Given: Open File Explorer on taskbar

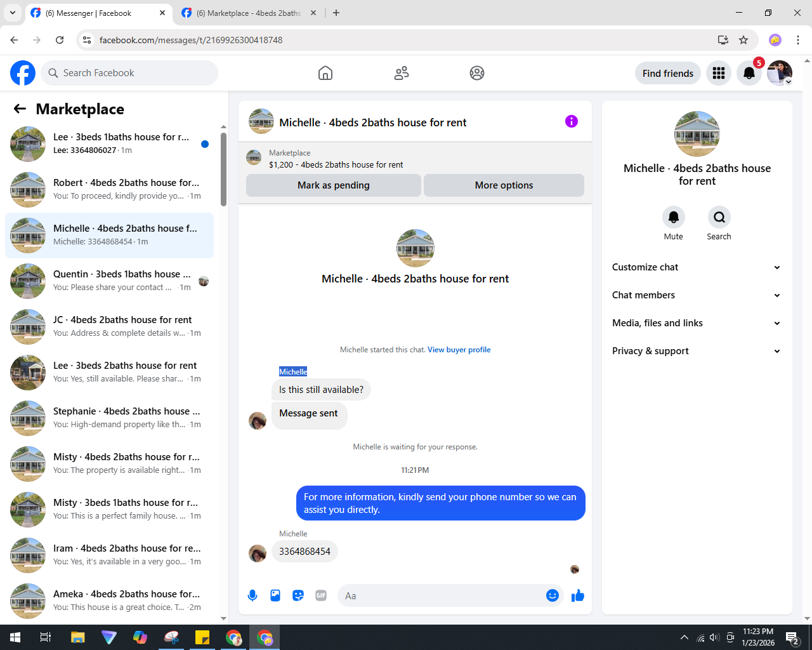Looking at the screenshot, I should click(x=77, y=637).
